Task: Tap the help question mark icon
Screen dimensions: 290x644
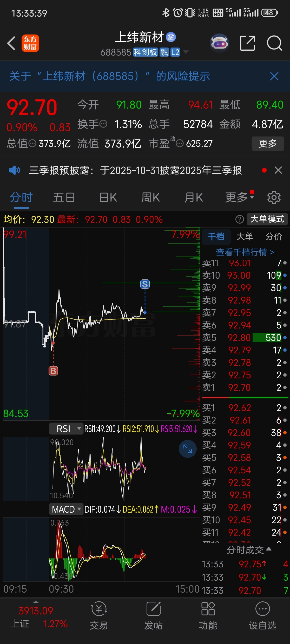Action: pyautogui.click(x=240, y=219)
